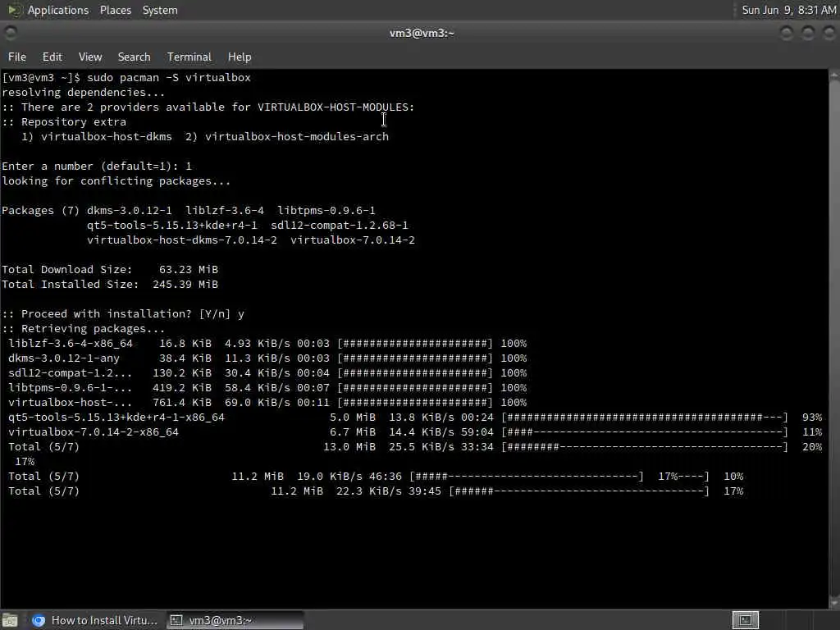The width and height of the screenshot is (840, 630).
Task: Click 'virtualbox-host-modules-arch' provider option text
Action: pyautogui.click(x=297, y=137)
